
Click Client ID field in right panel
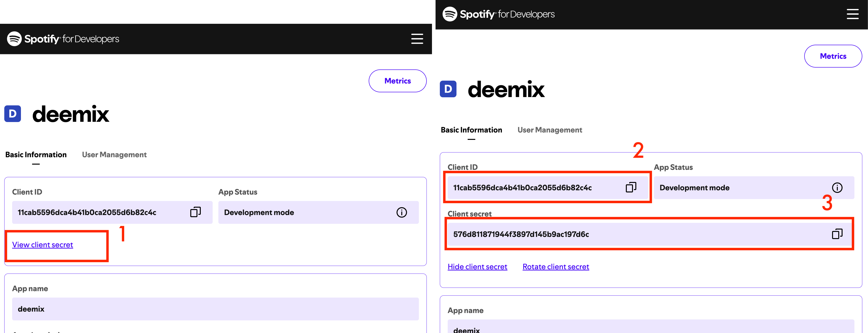pos(548,188)
